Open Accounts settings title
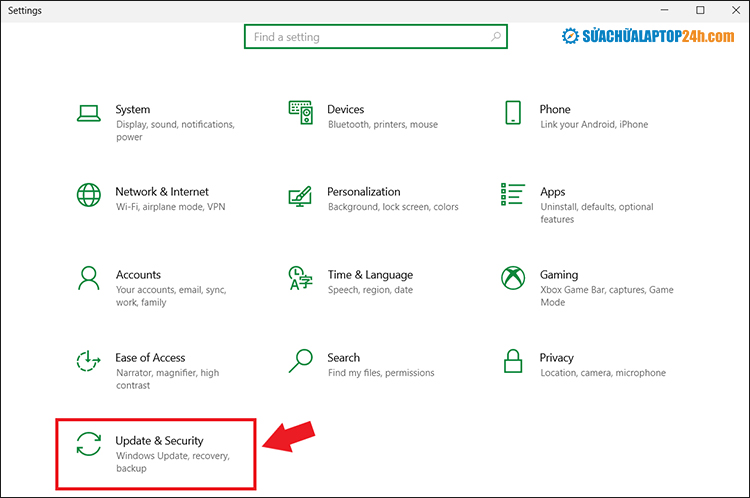Screen dimensions: 750x498 pyautogui.click(x=138, y=275)
